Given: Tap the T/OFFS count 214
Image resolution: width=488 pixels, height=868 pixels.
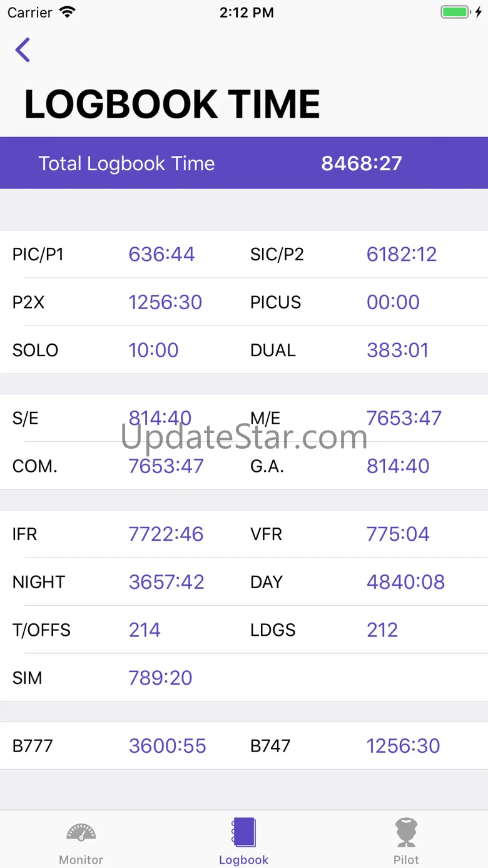Looking at the screenshot, I should tap(145, 630).
